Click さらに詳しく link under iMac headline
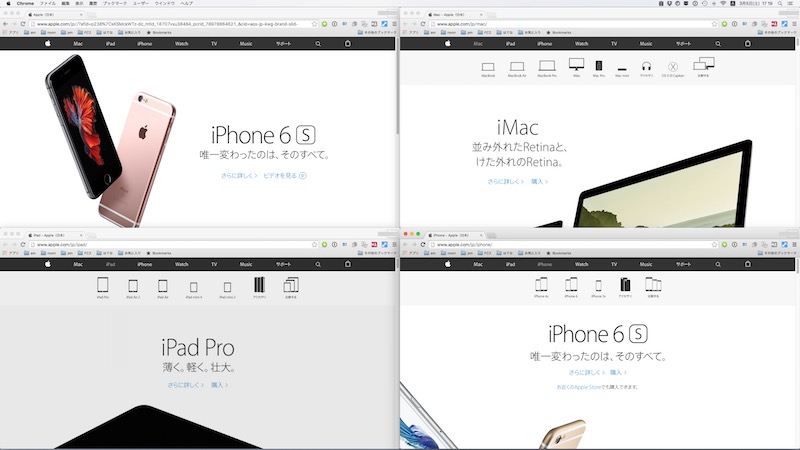800x450 pixels. (x=506, y=182)
